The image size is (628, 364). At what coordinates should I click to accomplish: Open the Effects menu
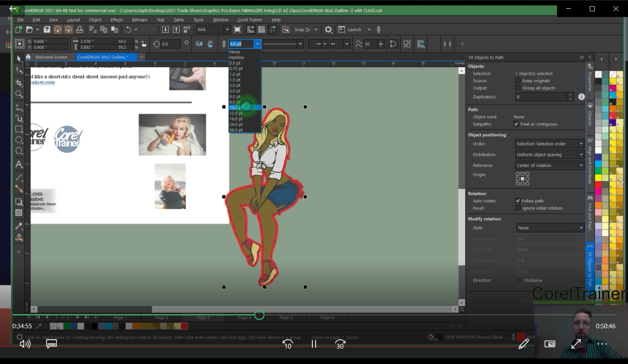point(117,20)
